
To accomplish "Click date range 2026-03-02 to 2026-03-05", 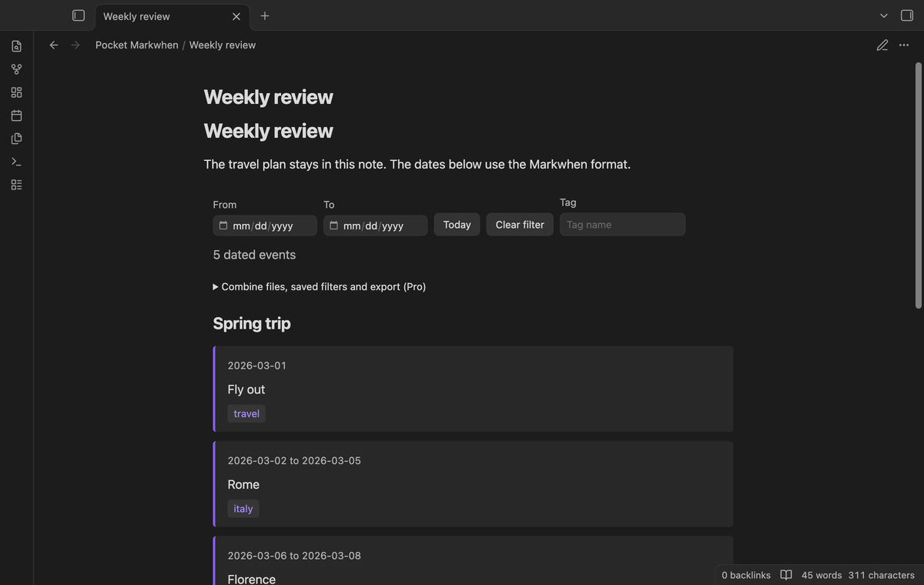I will point(294,460).
